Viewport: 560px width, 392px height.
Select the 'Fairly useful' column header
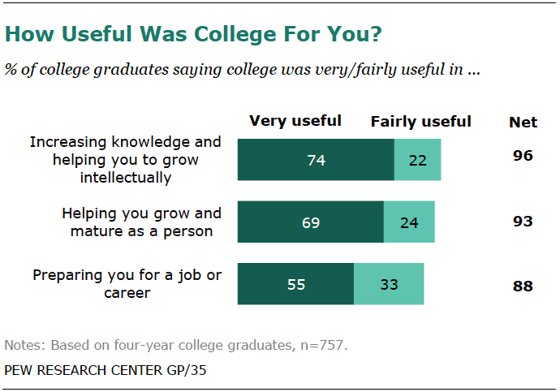420,122
